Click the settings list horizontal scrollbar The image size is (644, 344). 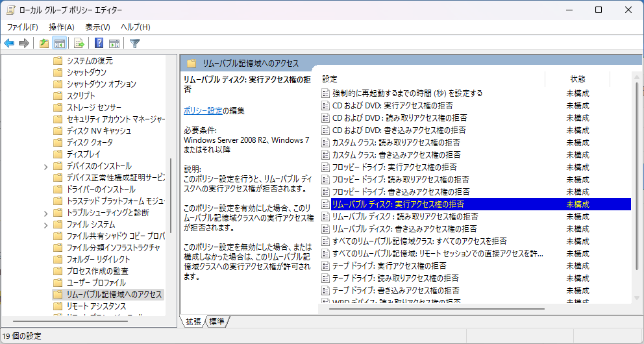coord(437,309)
